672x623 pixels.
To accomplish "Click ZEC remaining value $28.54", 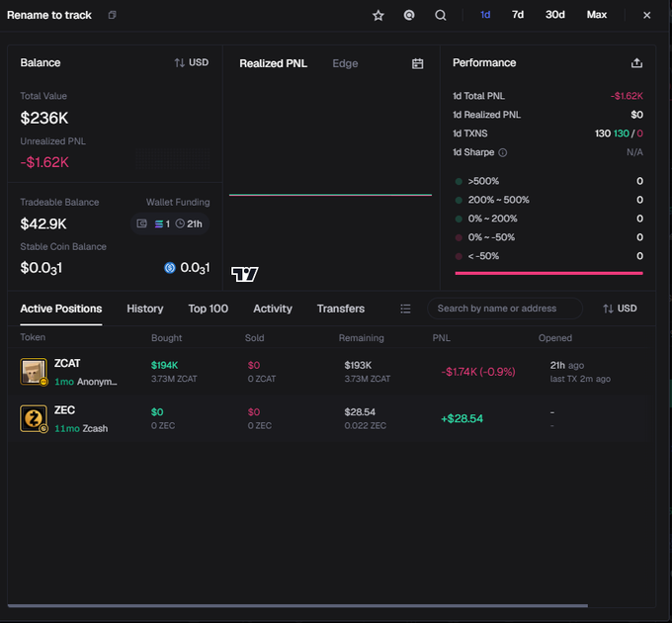I will [360, 412].
